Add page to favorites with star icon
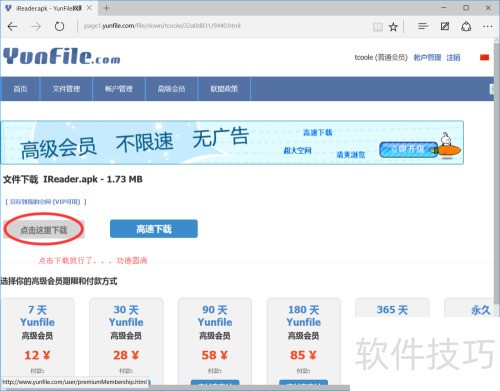 pyautogui.click(x=393, y=27)
